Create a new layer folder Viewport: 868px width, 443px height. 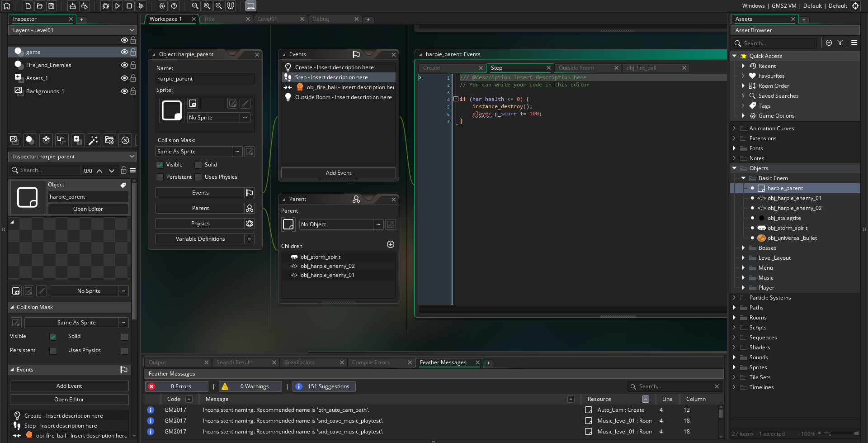coord(109,140)
